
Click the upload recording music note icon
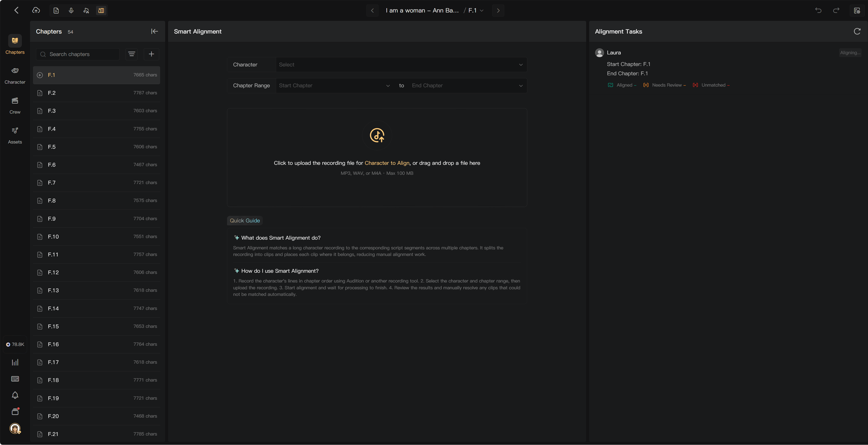point(377,135)
